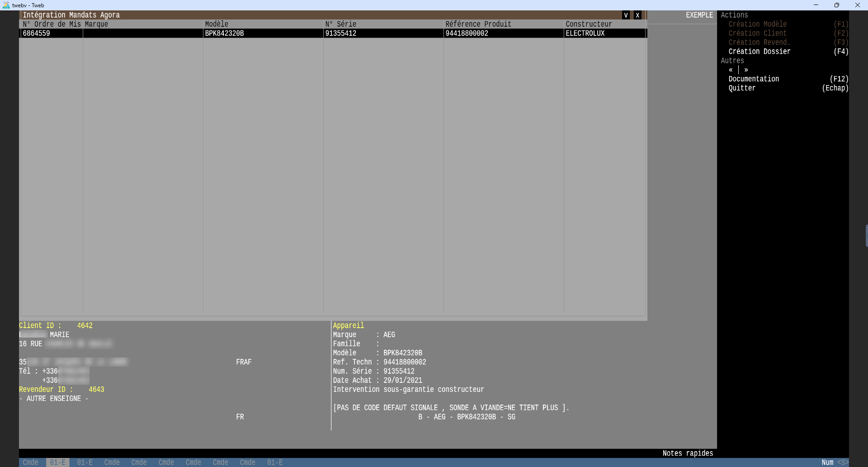Click the twebv app icon in title bar
Screen dimensions: 868x467
(6, 5)
